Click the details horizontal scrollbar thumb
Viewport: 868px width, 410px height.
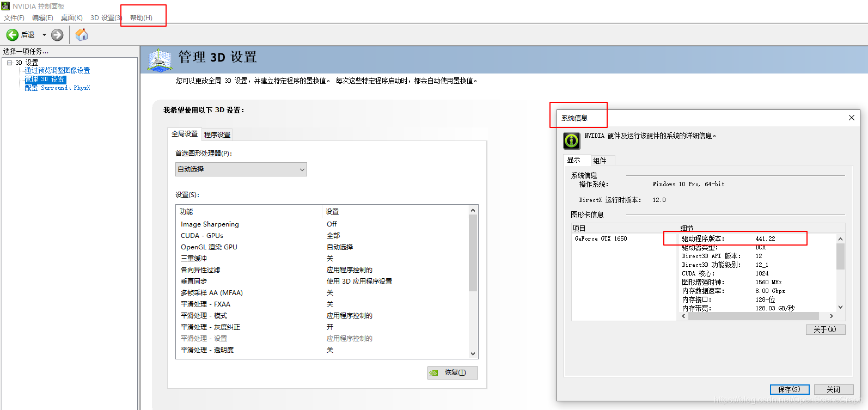754,316
